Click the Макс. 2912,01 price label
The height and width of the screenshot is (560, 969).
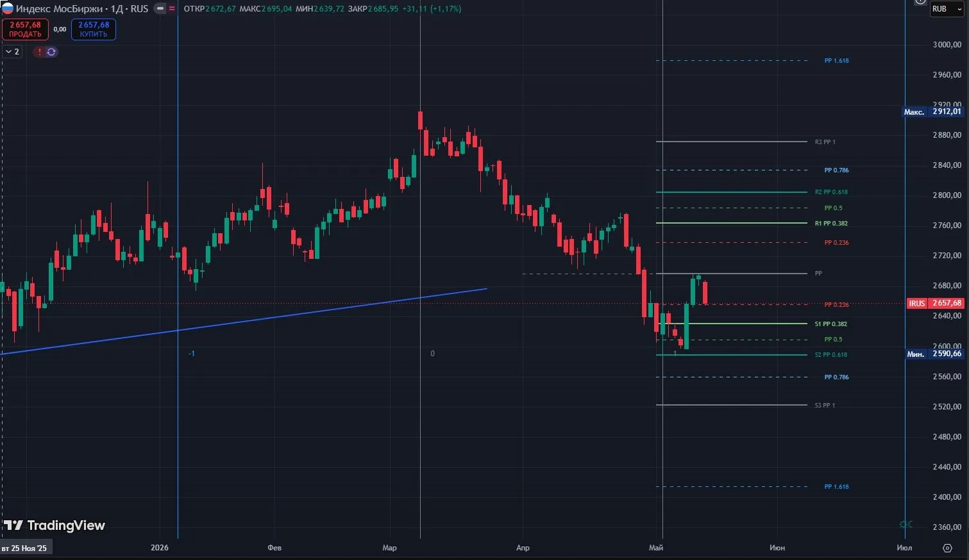[933, 111]
